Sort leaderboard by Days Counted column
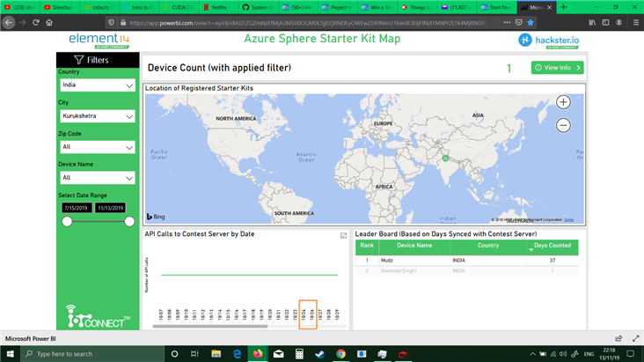This screenshot has width=644, height=362. point(552,246)
